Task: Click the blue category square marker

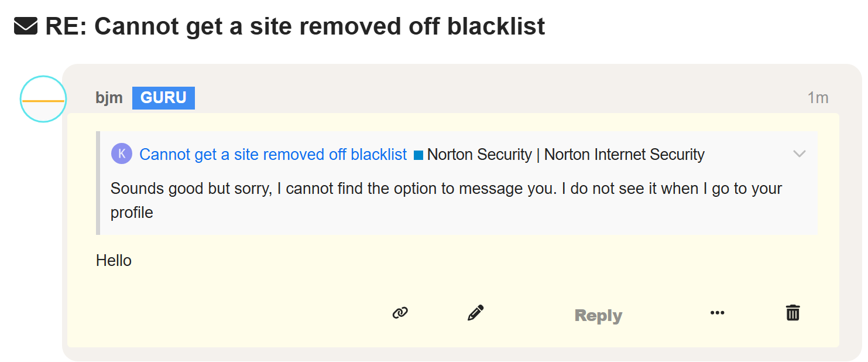Action: click(x=418, y=155)
